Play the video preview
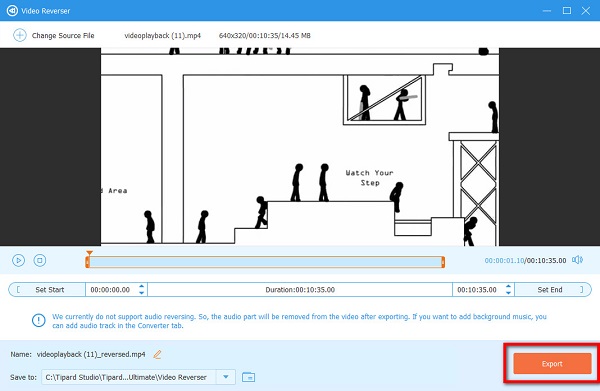This screenshot has height=391, width=600. pyautogui.click(x=18, y=261)
